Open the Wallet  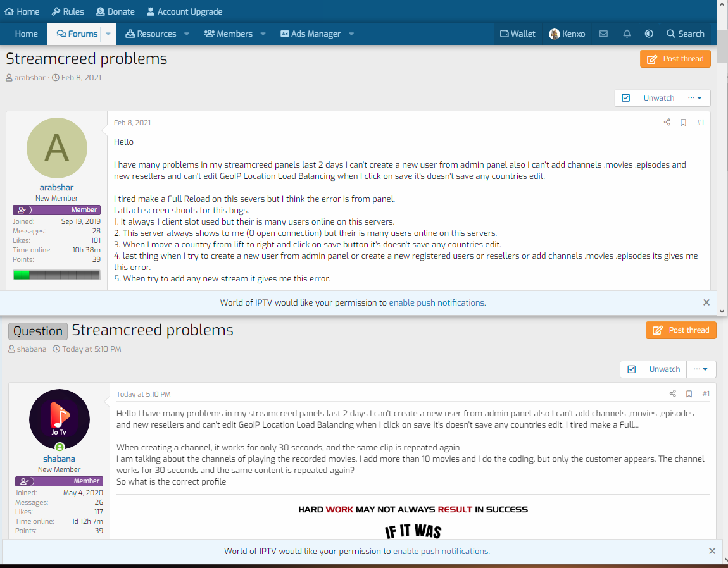click(x=518, y=34)
